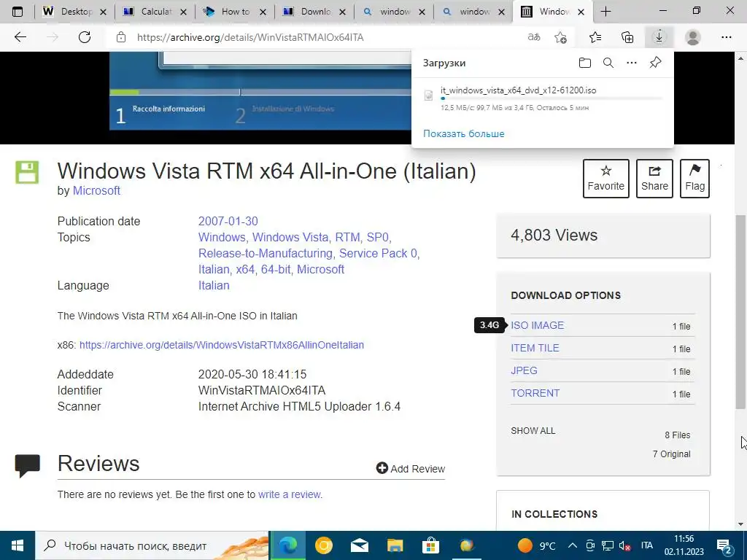The width and height of the screenshot is (747, 560).
Task: Click the installation screenshot thumbnail
Action: pos(260,90)
